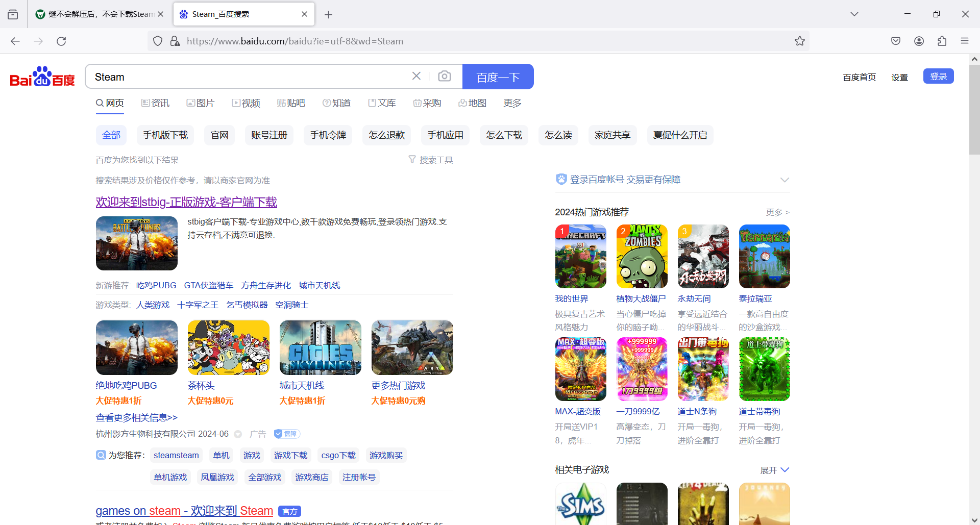980x525 pixels.
Task: Open the Pocket save icon
Action: (x=896, y=41)
